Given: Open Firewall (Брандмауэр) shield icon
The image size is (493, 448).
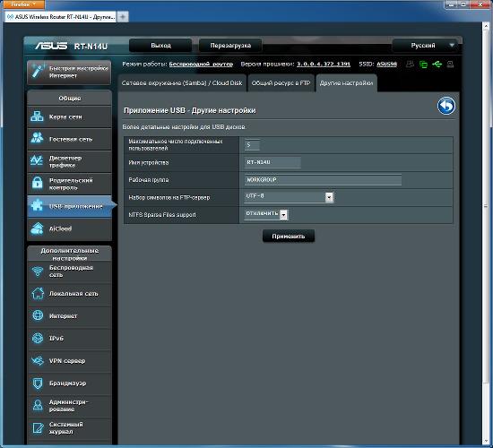Looking at the screenshot, I should click(38, 383).
